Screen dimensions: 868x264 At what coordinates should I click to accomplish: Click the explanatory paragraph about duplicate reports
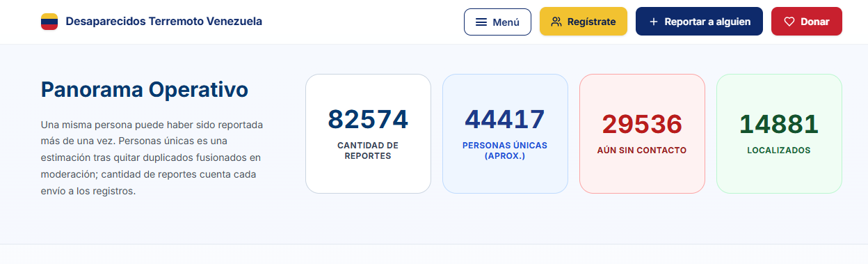pyautogui.click(x=152, y=158)
